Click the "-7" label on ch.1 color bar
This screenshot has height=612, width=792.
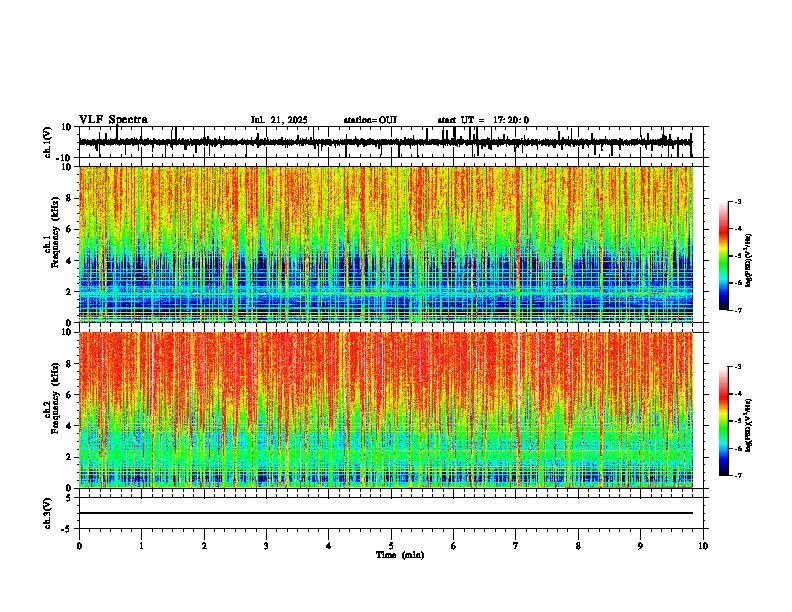[x=738, y=310]
